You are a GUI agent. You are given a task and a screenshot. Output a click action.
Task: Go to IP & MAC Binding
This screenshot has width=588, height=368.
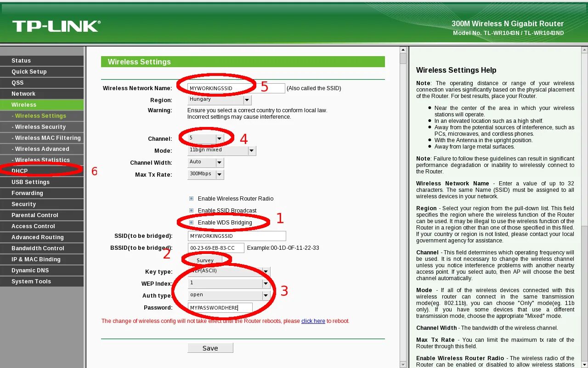click(42, 259)
